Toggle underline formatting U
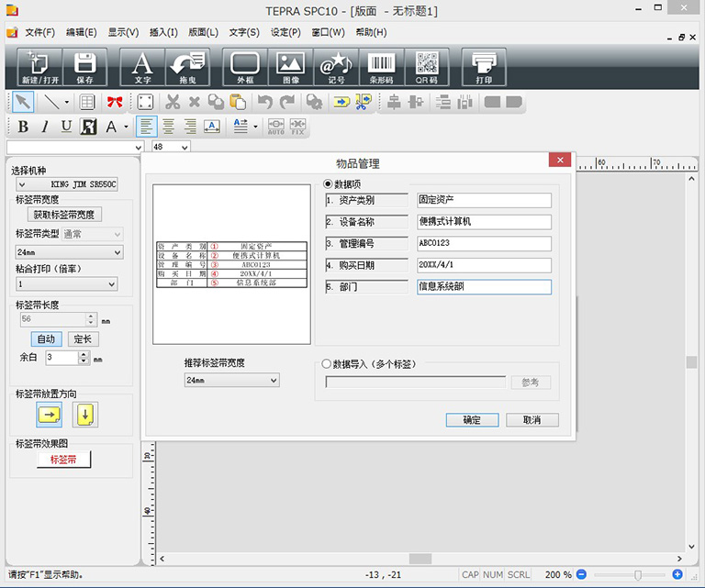The width and height of the screenshot is (705, 588). click(x=66, y=127)
